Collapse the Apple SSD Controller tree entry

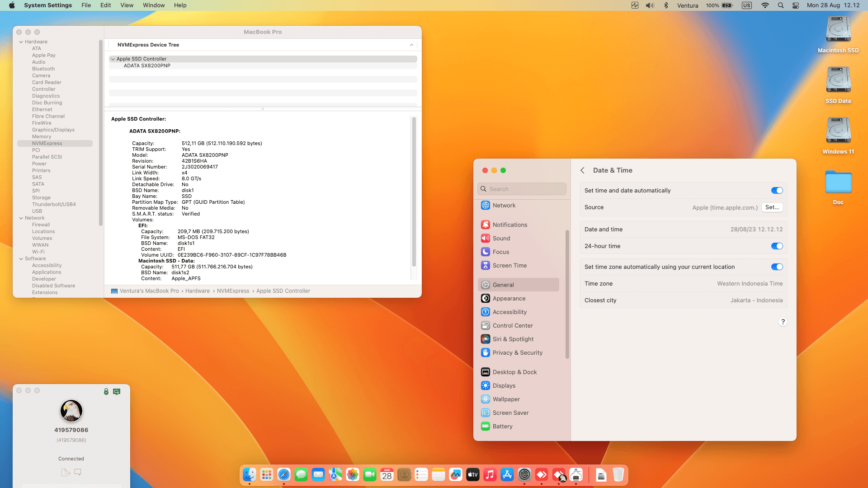[113, 59]
